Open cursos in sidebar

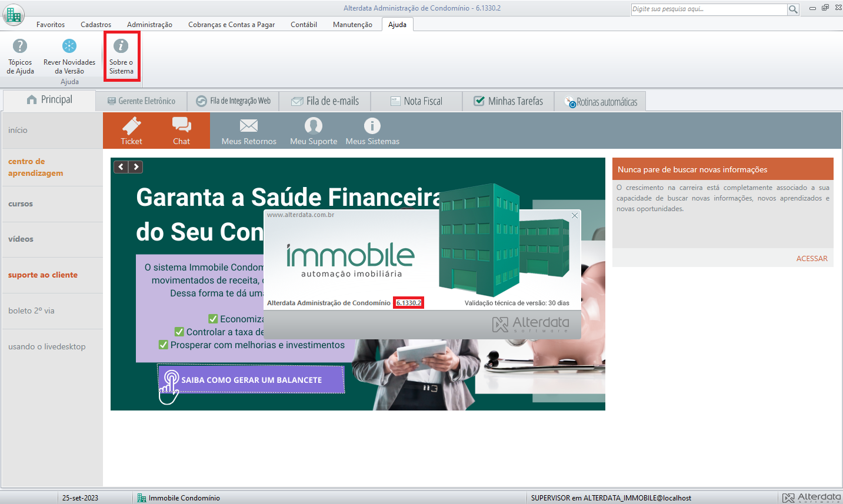coord(52,204)
